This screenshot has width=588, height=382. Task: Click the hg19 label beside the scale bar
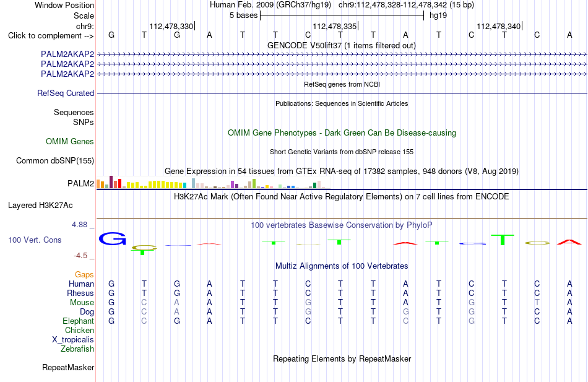[x=438, y=15]
